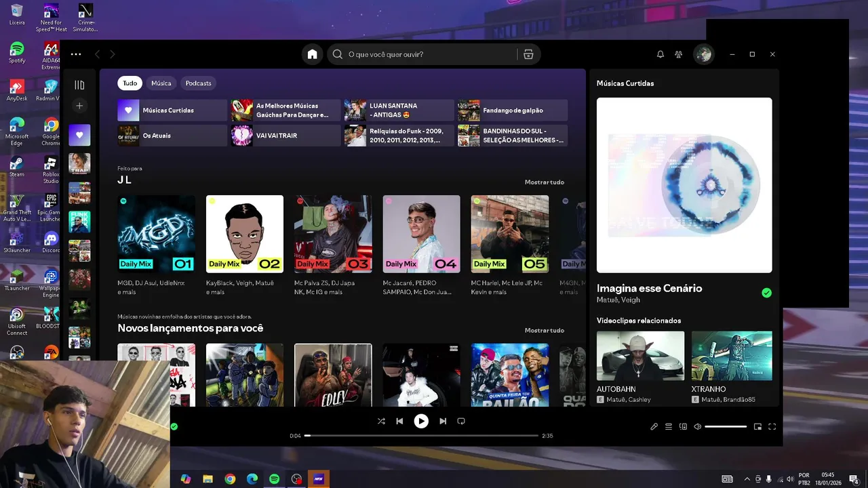Skip to previous track
Image resolution: width=868 pixels, height=488 pixels.
tap(399, 421)
